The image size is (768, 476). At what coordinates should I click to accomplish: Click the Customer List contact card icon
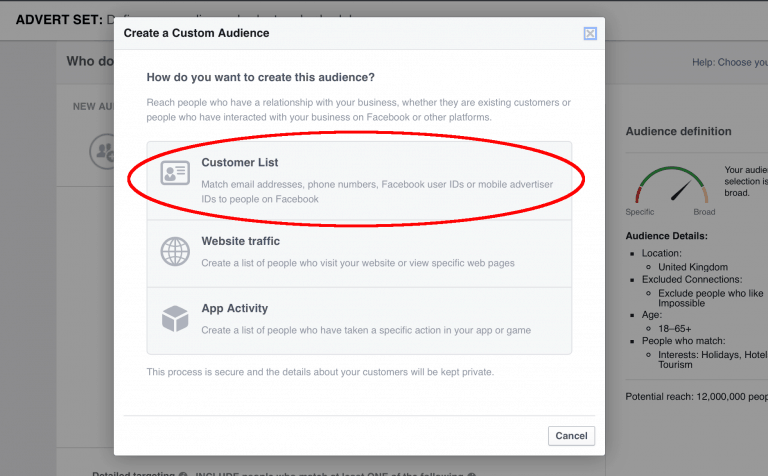coord(176,174)
